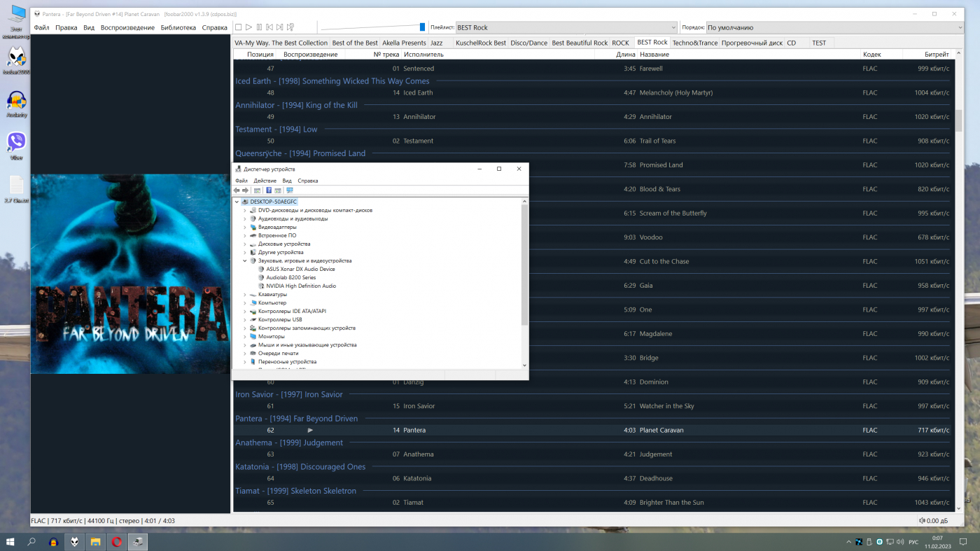Skip to the next track icon
The image size is (980, 551).
pos(280,27)
